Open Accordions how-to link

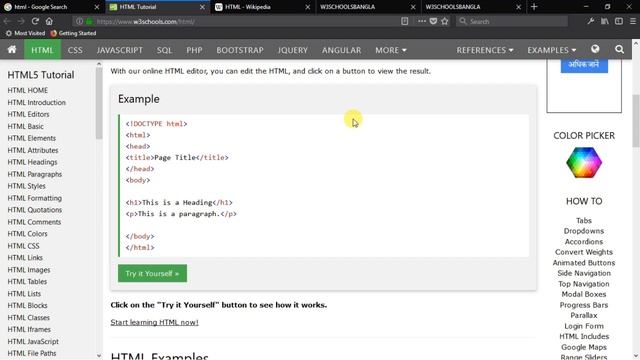coord(584,242)
